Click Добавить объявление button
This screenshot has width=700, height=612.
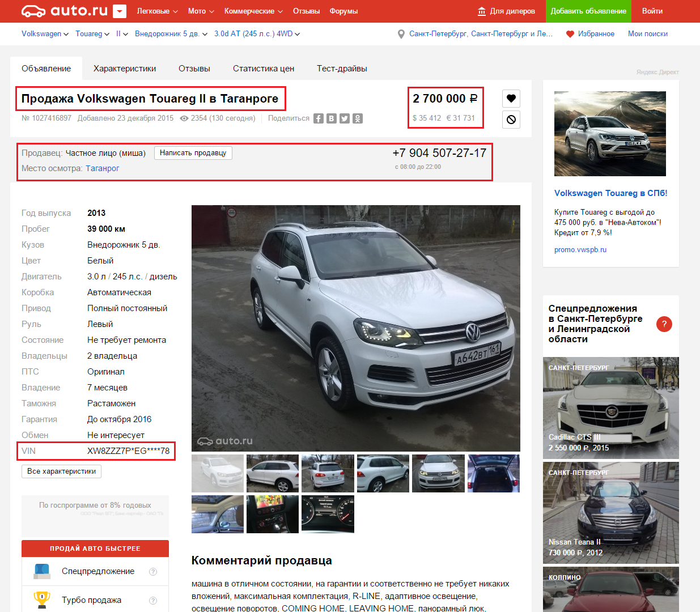588,11
